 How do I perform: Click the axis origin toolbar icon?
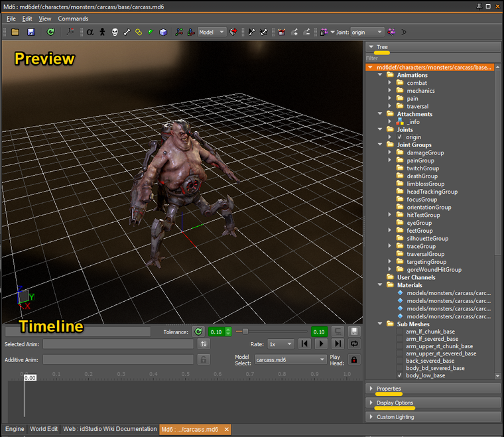click(70, 32)
